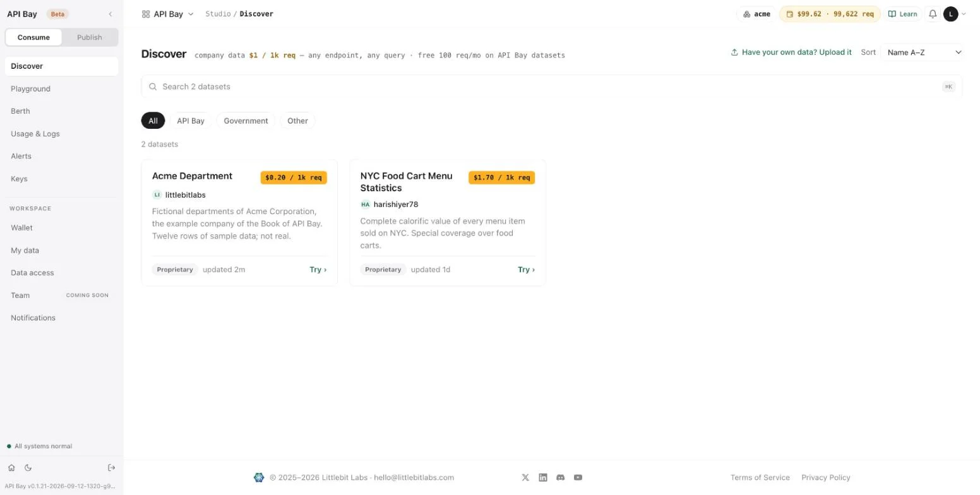Focus the Search 2 datasets field
Image resolution: width=980 pixels, height=495 pixels.
tap(551, 86)
